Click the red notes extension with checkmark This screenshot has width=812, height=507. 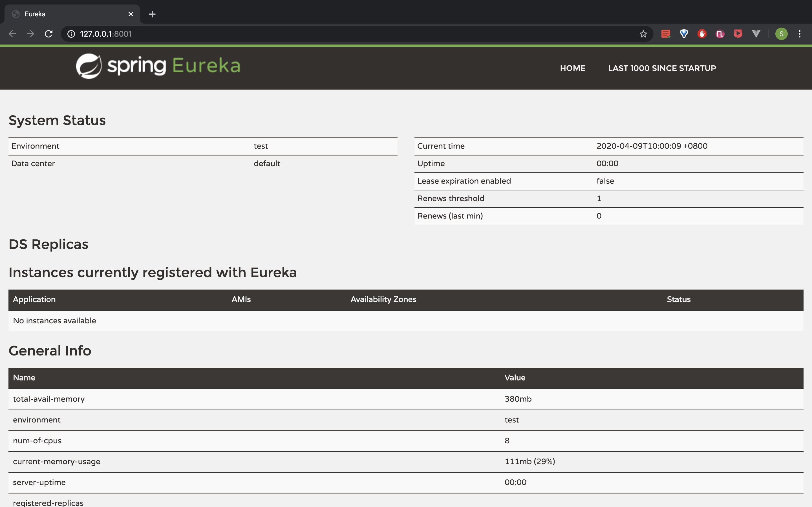(666, 34)
